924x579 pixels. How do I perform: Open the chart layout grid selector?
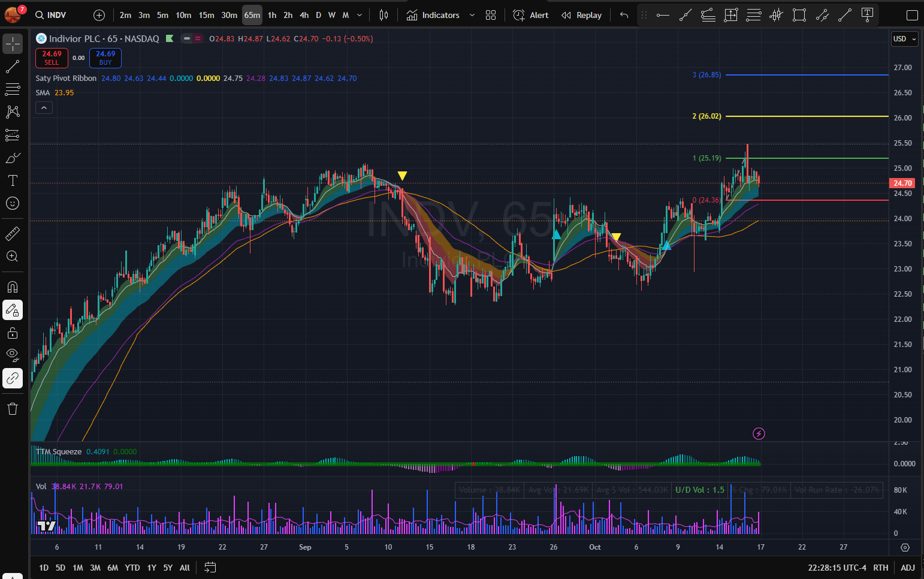pyautogui.click(x=491, y=15)
